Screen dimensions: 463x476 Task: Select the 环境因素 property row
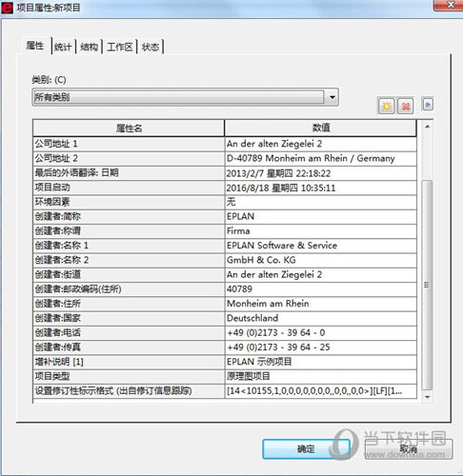[225, 202]
